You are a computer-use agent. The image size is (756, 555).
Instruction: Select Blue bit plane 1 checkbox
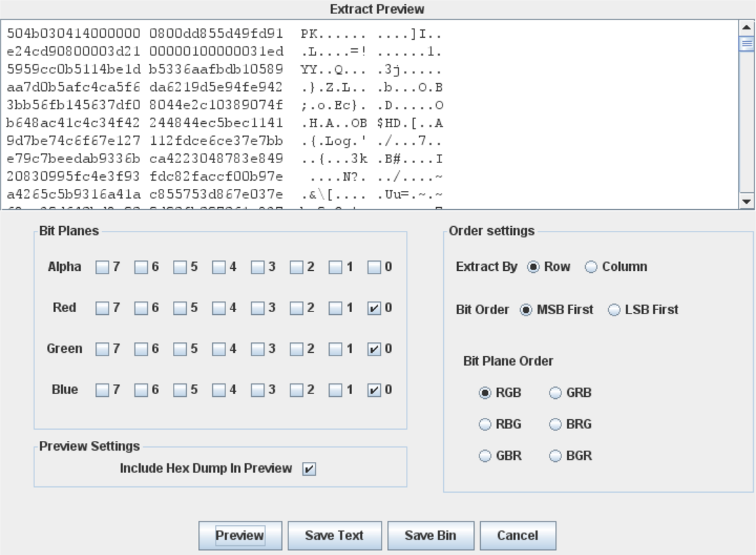(335, 390)
